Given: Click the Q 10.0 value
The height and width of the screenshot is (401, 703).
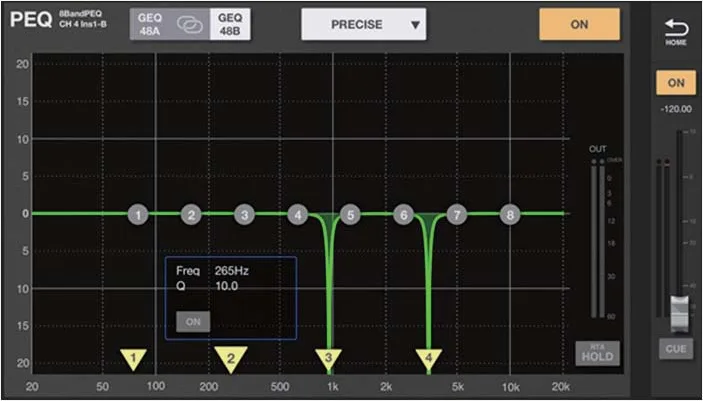Looking at the screenshot, I should click(226, 286).
